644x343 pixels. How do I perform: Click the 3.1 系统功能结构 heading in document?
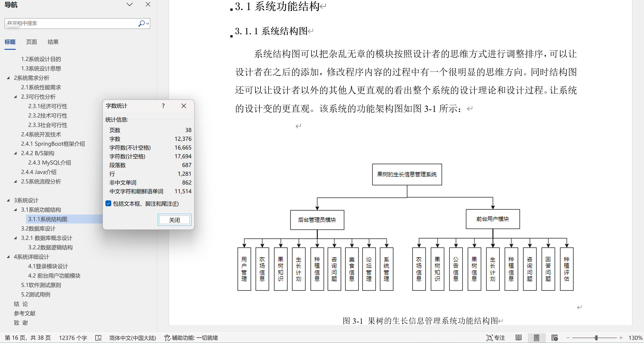coord(277,7)
